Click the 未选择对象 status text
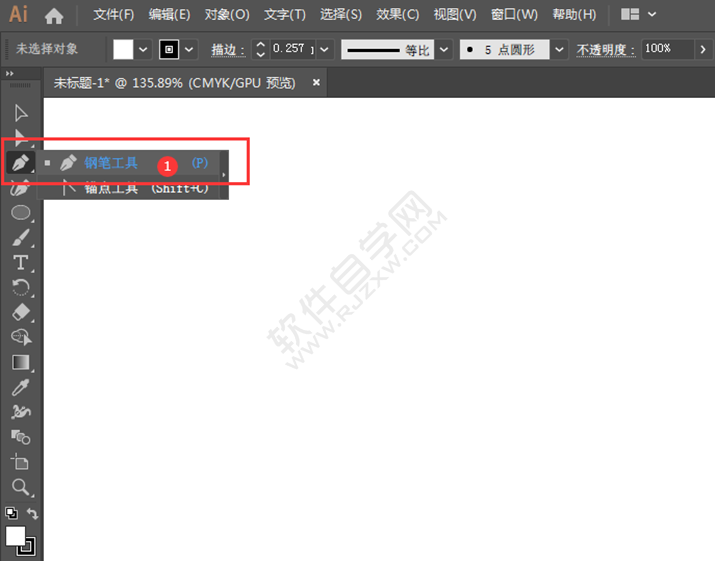Viewport: 715px width, 561px height. (47, 49)
